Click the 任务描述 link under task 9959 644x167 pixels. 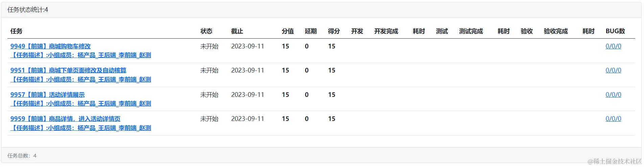[80, 128]
